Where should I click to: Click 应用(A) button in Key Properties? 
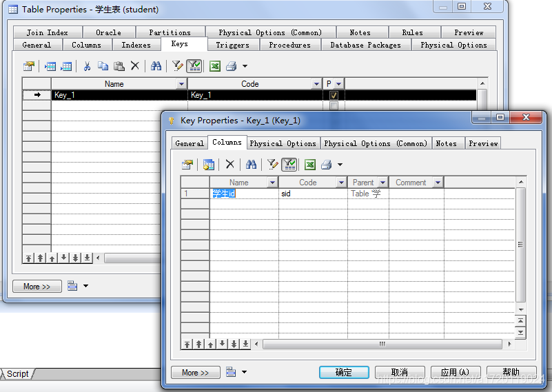coord(456,372)
